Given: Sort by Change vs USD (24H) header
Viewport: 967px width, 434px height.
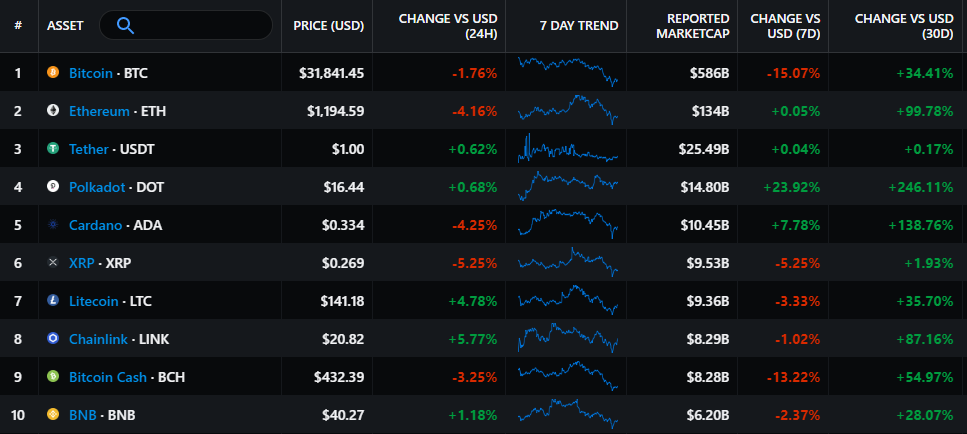Looking at the screenshot, I should click(447, 26).
